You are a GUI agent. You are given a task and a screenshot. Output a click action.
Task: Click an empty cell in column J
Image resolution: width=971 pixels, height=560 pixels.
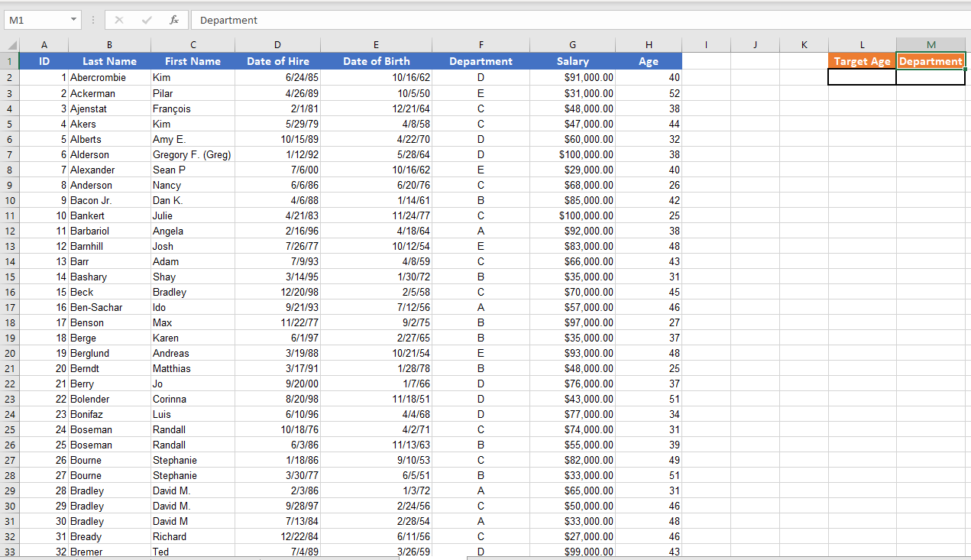point(755,154)
